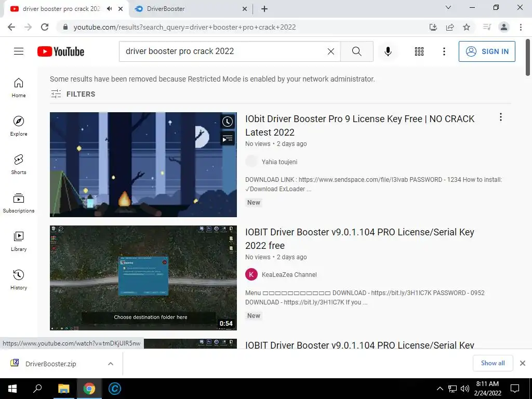Open the media control icon in Chrome toolbar
The width and height of the screenshot is (532, 399).
click(487, 27)
